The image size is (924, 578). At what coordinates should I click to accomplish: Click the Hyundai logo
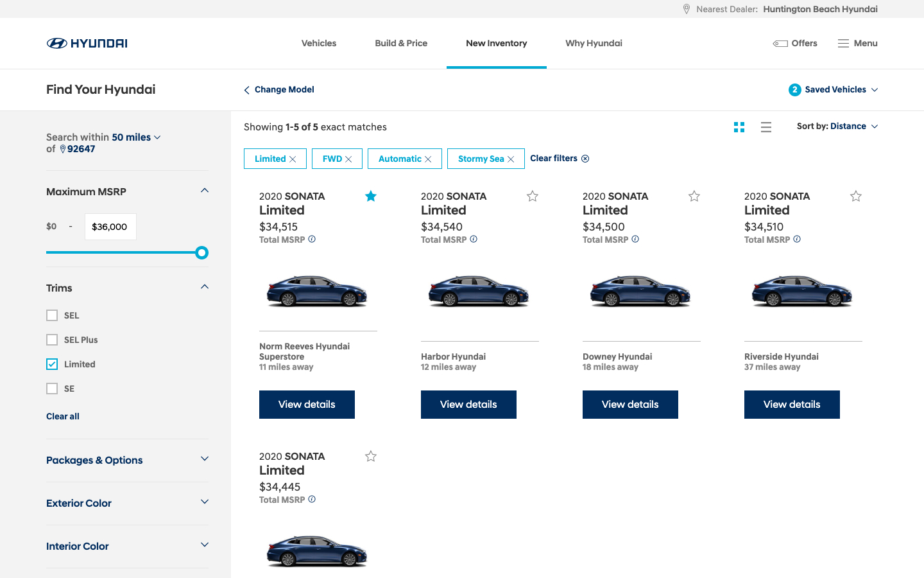(87, 43)
